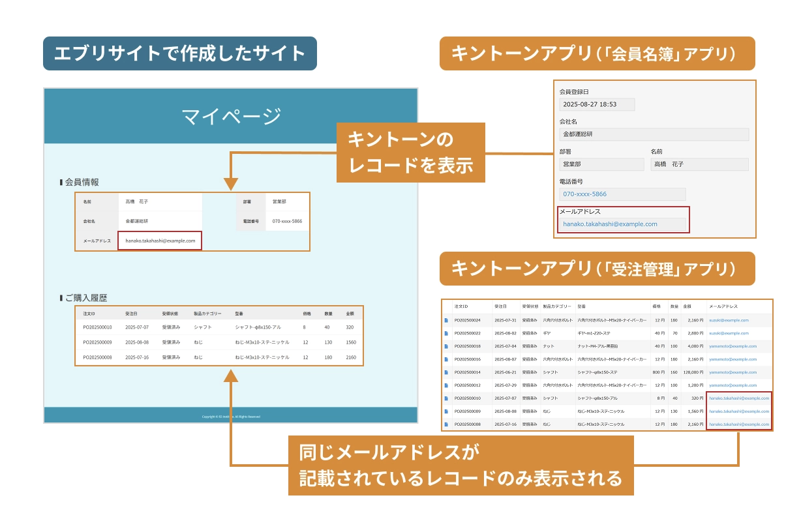Click 128,000 円 amount in PO202500014 row
This screenshot has width=801, height=532.
pos(692,372)
